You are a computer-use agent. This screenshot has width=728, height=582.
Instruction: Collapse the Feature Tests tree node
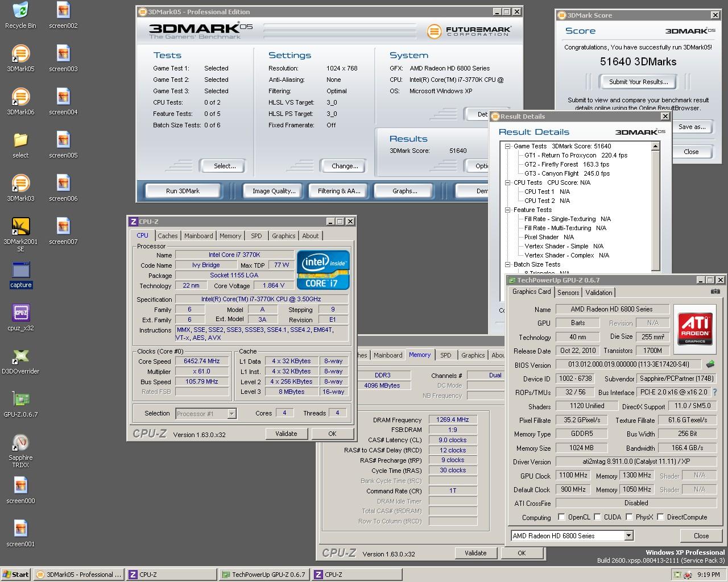pos(507,210)
